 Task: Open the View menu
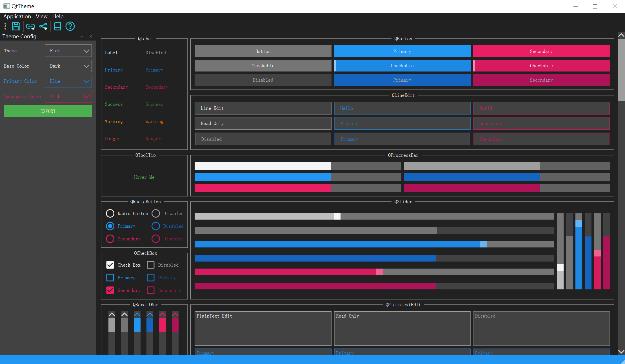point(41,16)
